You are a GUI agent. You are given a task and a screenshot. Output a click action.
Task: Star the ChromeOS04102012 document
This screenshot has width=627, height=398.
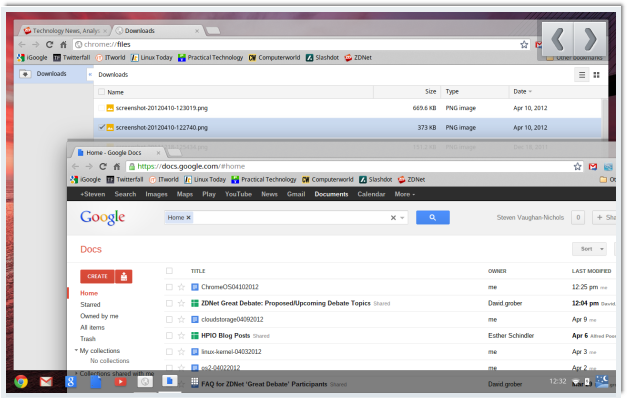(x=182, y=287)
